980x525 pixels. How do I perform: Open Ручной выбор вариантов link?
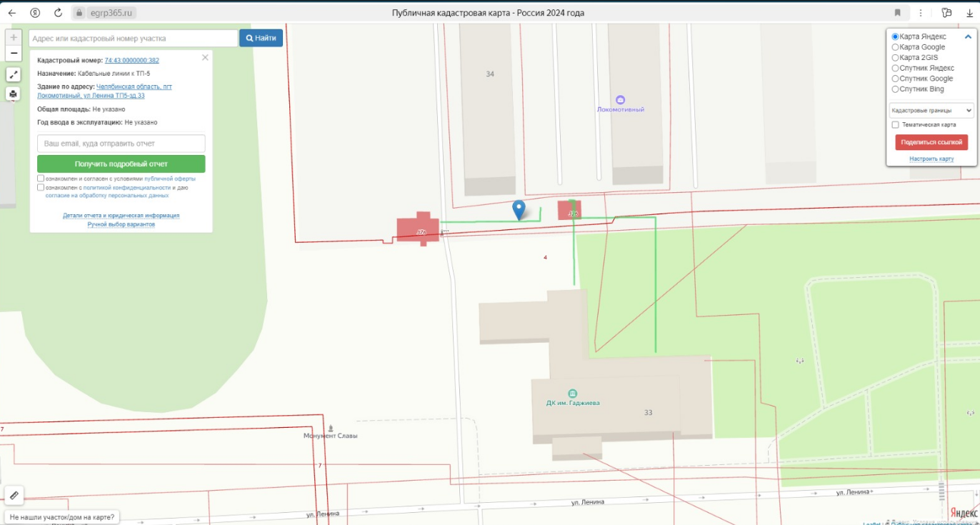[x=121, y=224]
